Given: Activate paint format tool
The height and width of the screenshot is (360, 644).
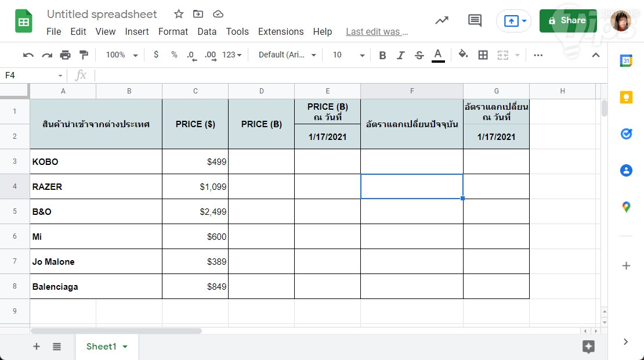Looking at the screenshot, I should tap(84, 55).
